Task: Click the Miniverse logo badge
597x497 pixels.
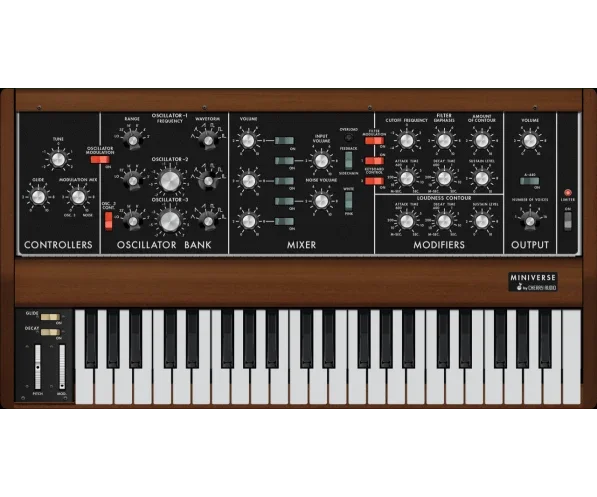Action: [533, 282]
